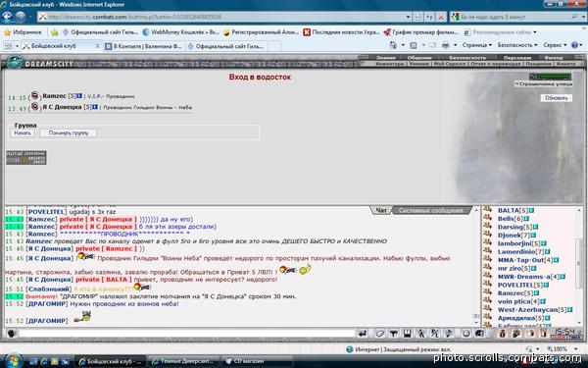Viewport: 588px width, 368px height.
Task: Open the Персонаж game menu
Action: click(x=517, y=58)
